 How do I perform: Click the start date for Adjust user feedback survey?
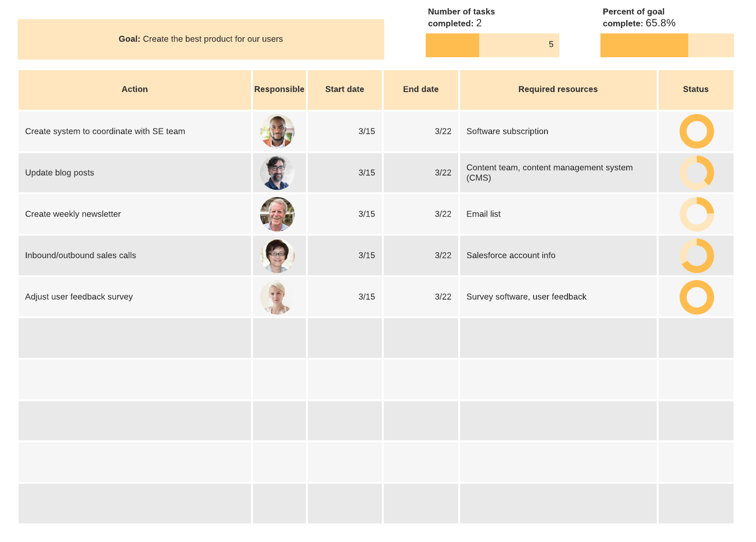tap(345, 297)
